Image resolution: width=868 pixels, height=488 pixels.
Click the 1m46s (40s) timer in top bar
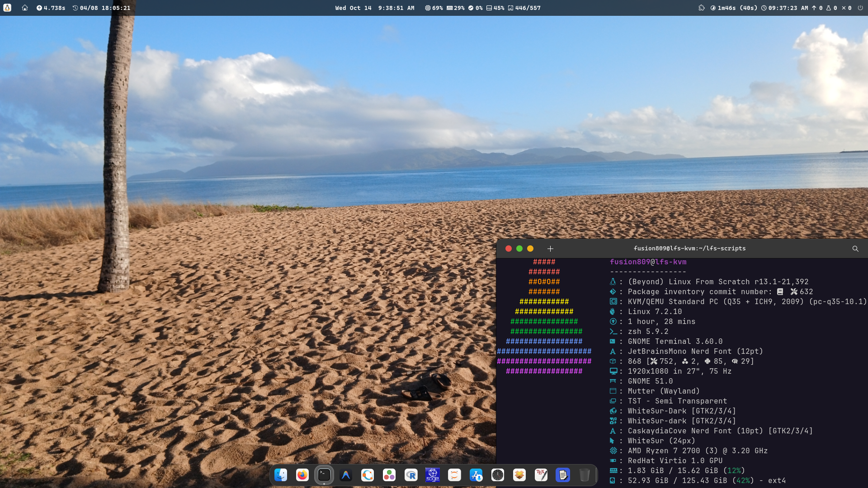click(x=734, y=8)
